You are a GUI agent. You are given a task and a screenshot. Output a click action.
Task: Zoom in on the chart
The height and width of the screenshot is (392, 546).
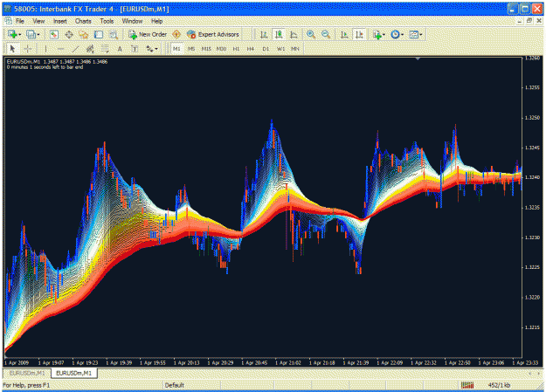311,34
